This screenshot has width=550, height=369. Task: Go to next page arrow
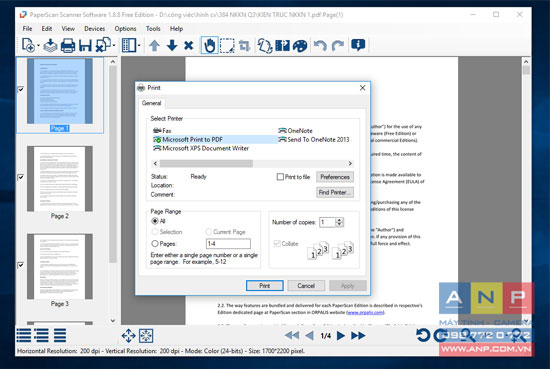coord(341,336)
